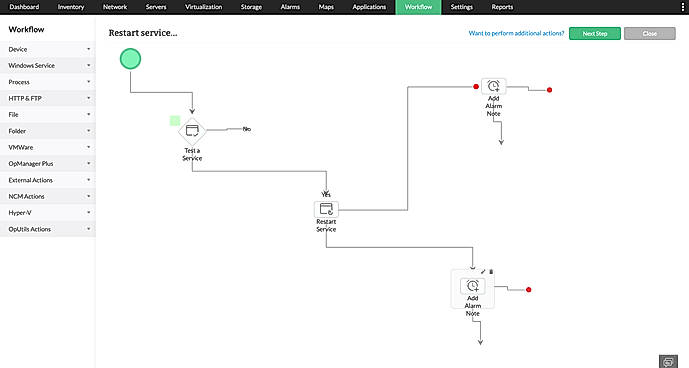Open the Settings tab
Image resolution: width=689 pixels, height=368 pixels.
point(462,7)
